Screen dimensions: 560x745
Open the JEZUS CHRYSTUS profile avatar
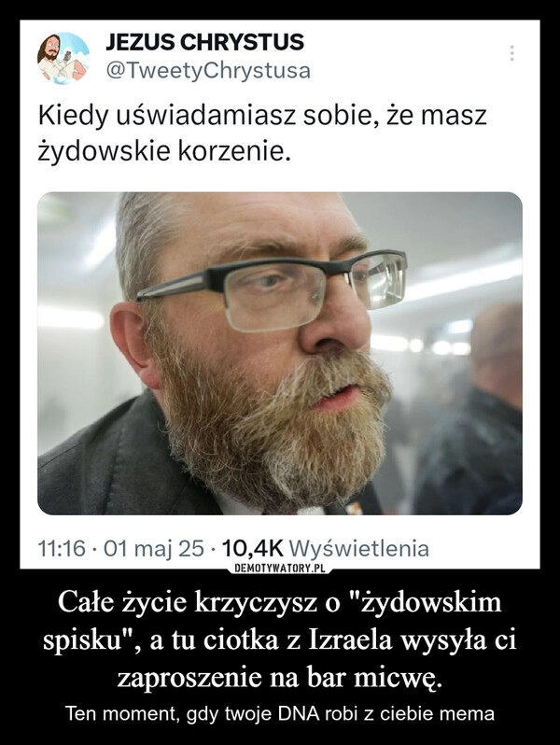click(63, 58)
